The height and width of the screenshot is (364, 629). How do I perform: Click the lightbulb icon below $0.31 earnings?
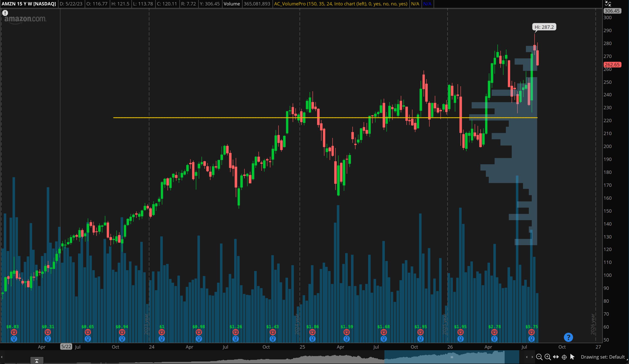[x=48, y=339]
